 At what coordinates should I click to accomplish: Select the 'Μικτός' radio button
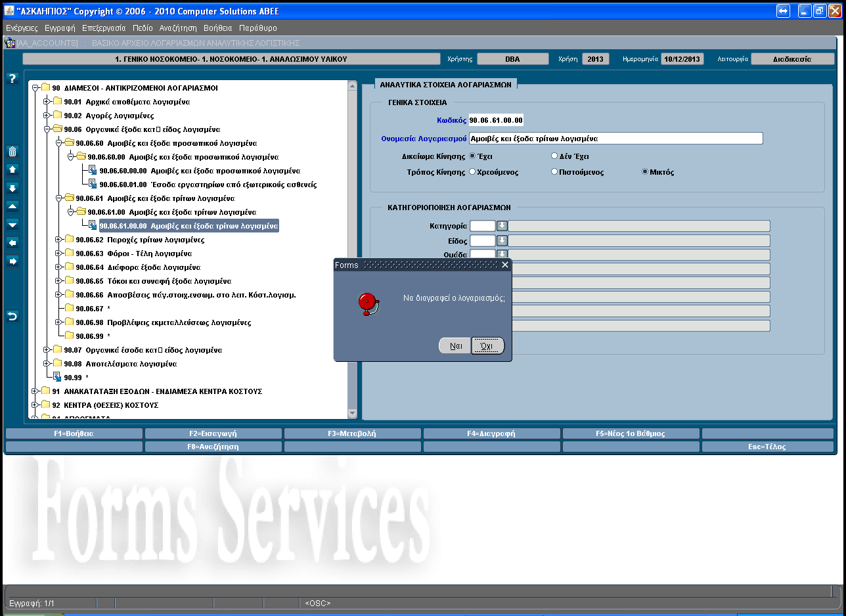tap(645, 172)
